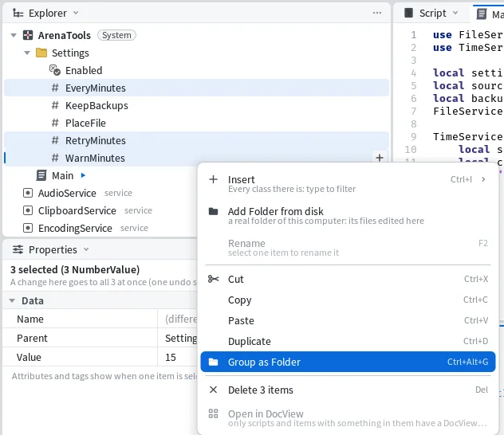
Task: Click the EncodingService icon
Action: click(28, 228)
